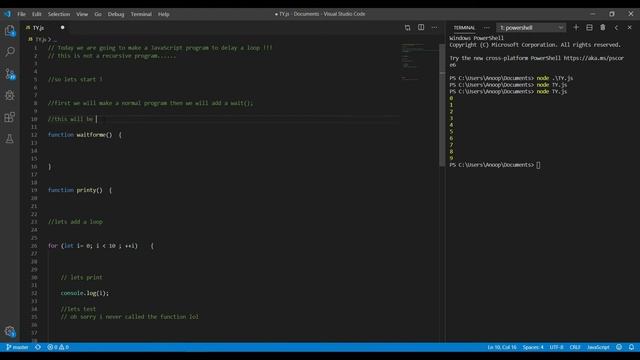Open the Go menu
Viewport: 640px width, 360px height.
tap(98, 14)
